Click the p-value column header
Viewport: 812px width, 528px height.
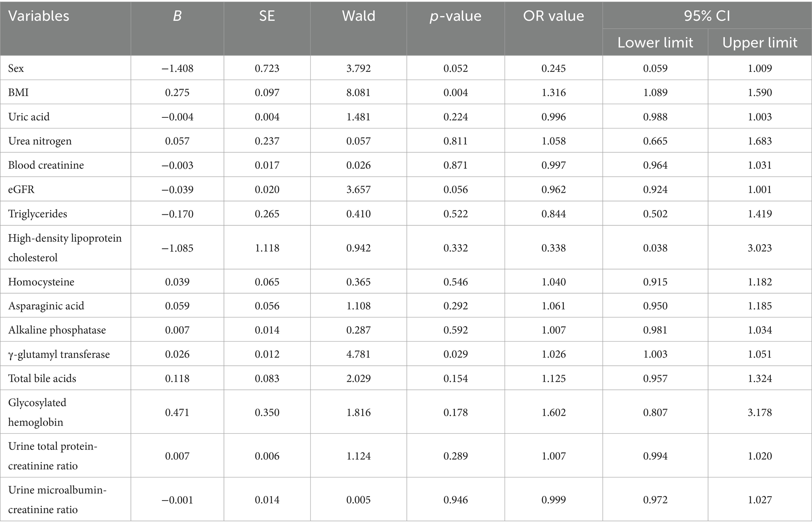point(455,16)
